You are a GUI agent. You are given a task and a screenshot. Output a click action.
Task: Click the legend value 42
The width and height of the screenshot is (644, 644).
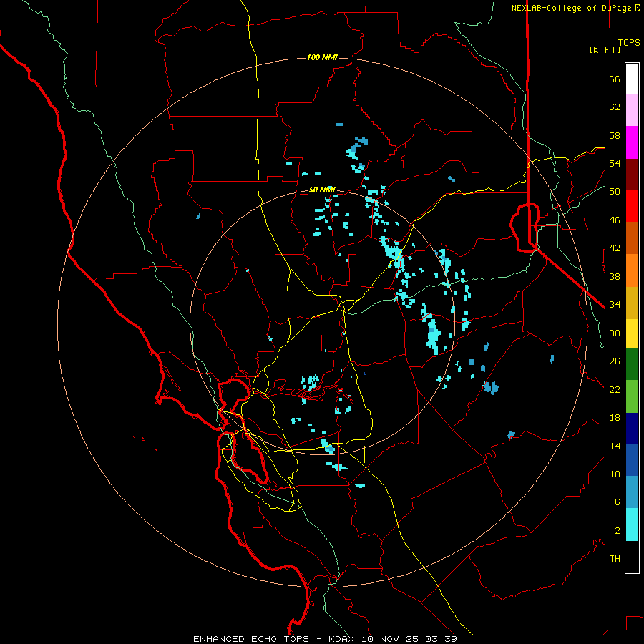pos(615,248)
